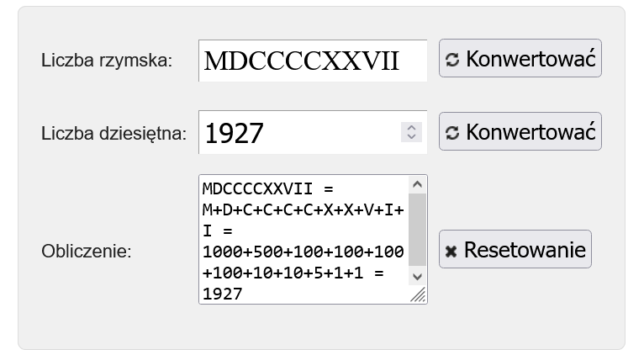Click the resize handle of the calculation box
The image size is (644, 350).
click(x=418, y=294)
